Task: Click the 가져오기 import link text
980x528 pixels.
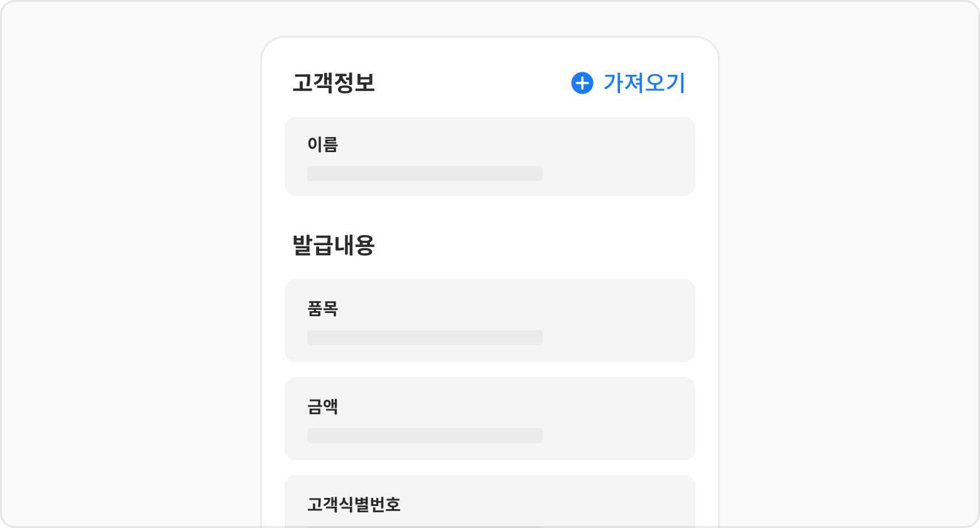Action: [x=644, y=83]
